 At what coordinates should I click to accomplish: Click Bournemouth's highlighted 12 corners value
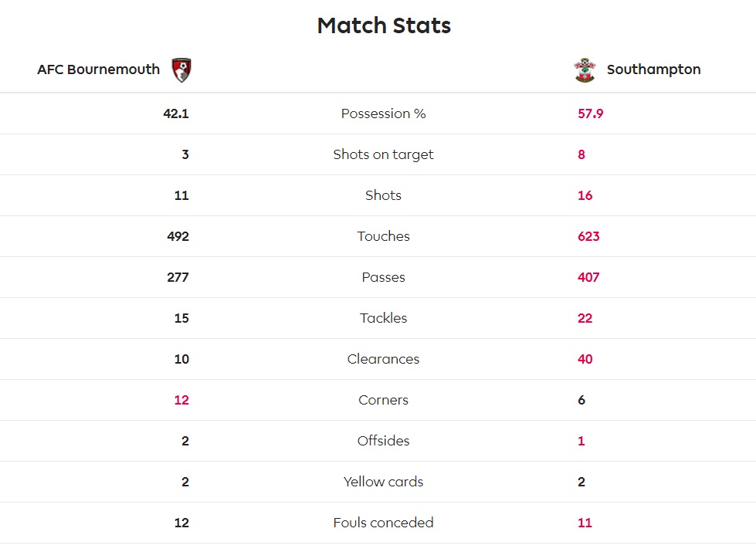tap(181, 400)
